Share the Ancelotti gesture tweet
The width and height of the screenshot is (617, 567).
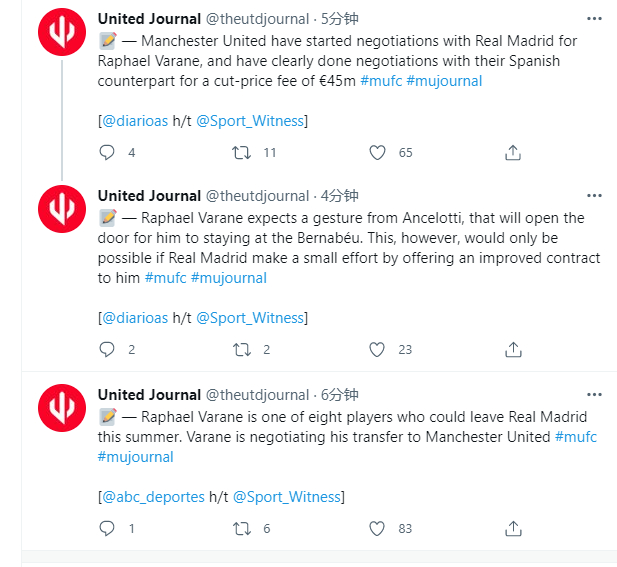pyautogui.click(x=513, y=349)
